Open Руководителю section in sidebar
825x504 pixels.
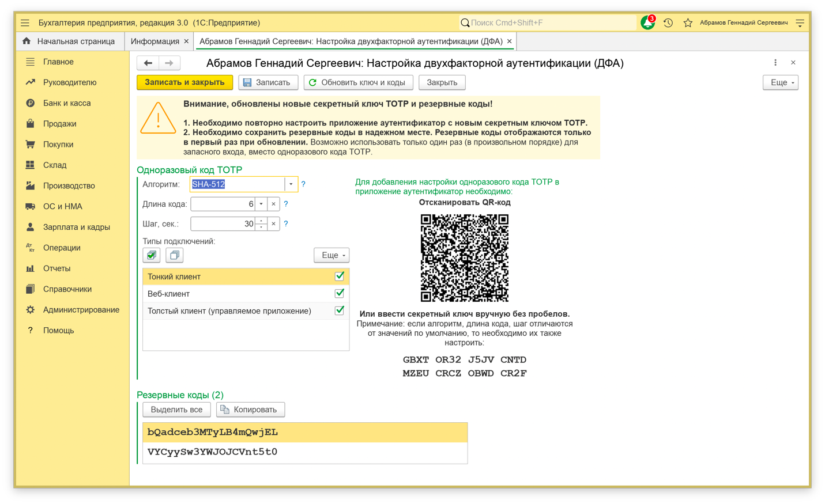(70, 82)
